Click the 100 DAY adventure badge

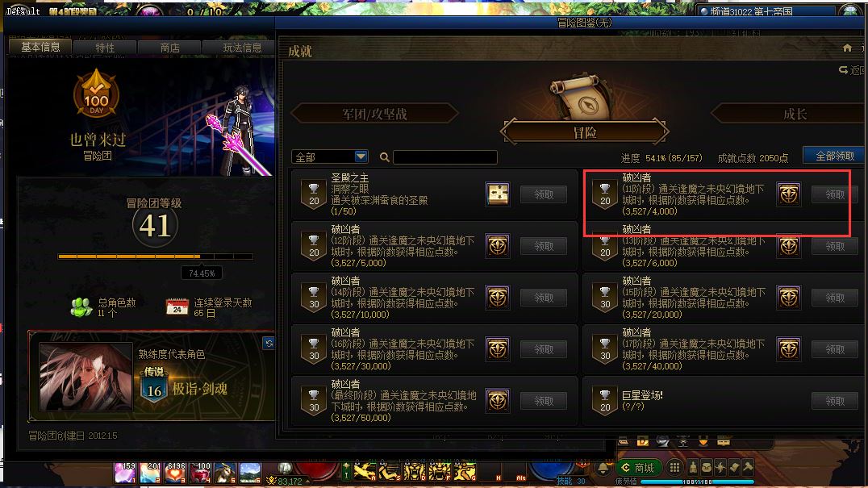(x=96, y=94)
